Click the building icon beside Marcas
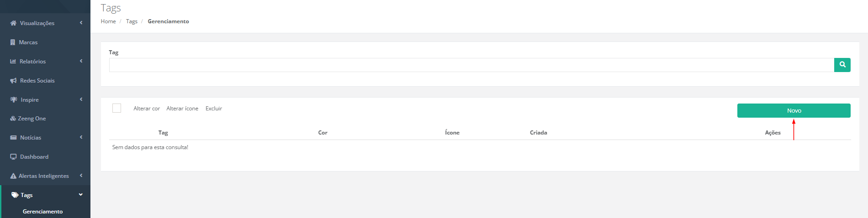The image size is (868, 218). tap(13, 42)
